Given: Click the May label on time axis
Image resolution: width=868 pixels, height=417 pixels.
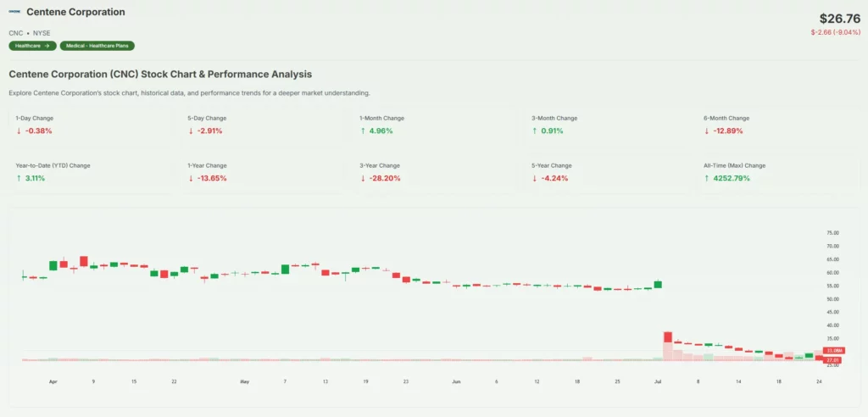Looking at the screenshot, I should [x=244, y=382].
